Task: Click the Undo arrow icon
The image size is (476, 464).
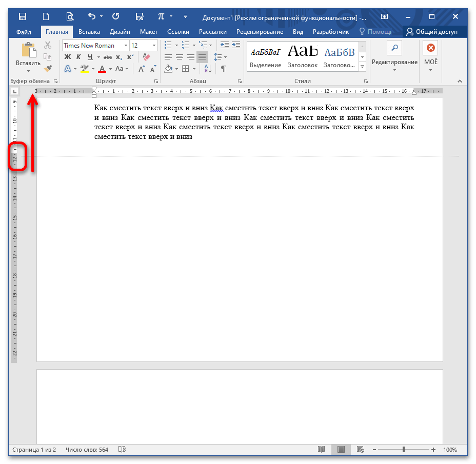Action: pyautogui.click(x=92, y=16)
